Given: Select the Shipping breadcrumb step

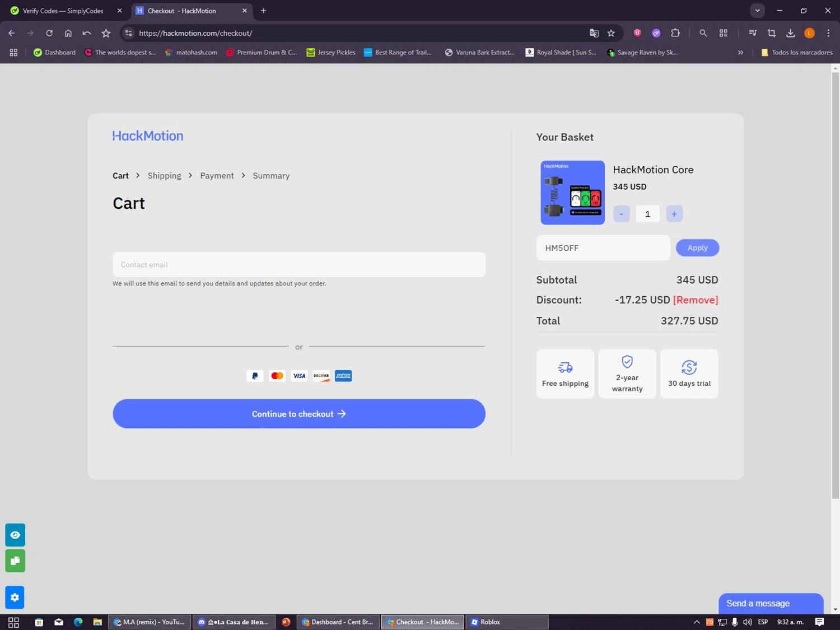Looking at the screenshot, I should 165,175.
